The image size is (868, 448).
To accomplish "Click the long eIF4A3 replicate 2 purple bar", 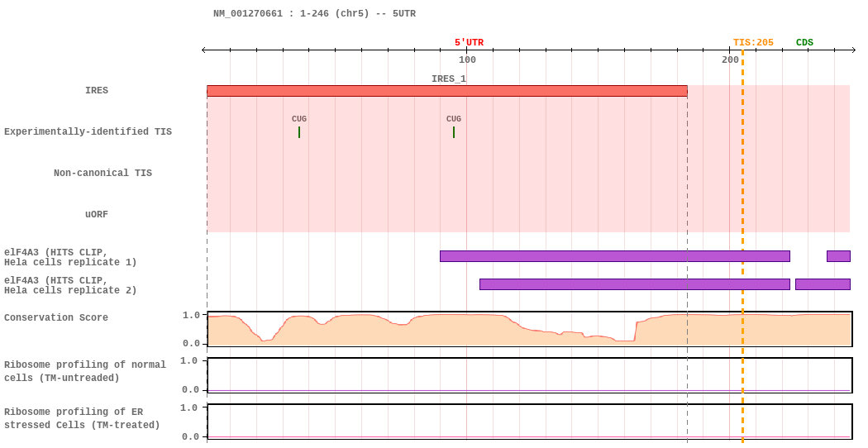I will pyautogui.click(x=634, y=284).
